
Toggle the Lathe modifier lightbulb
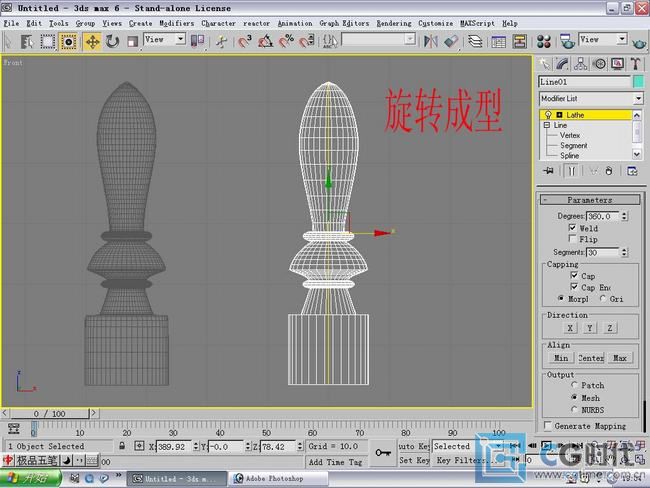tap(548, 115)
